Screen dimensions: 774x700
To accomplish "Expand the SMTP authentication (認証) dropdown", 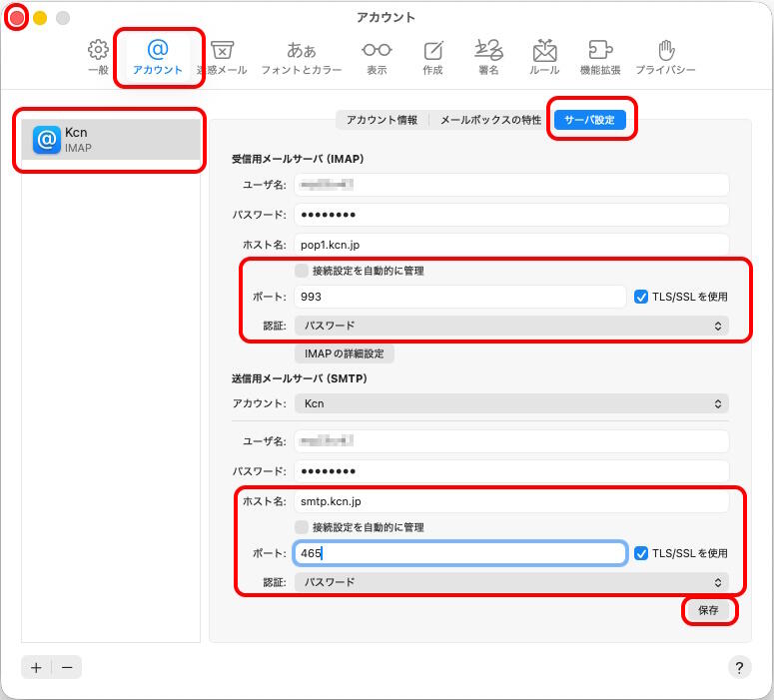I will tap(510, 582).
